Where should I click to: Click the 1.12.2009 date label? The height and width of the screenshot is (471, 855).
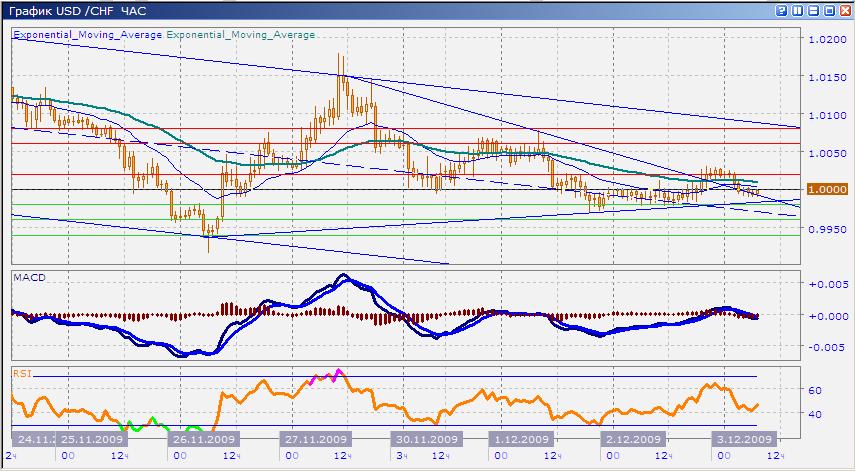tap(520, 439)
